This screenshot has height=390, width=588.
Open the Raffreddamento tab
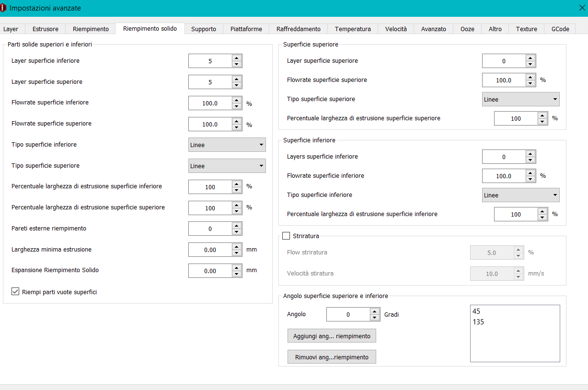click(x=299, y=29)
